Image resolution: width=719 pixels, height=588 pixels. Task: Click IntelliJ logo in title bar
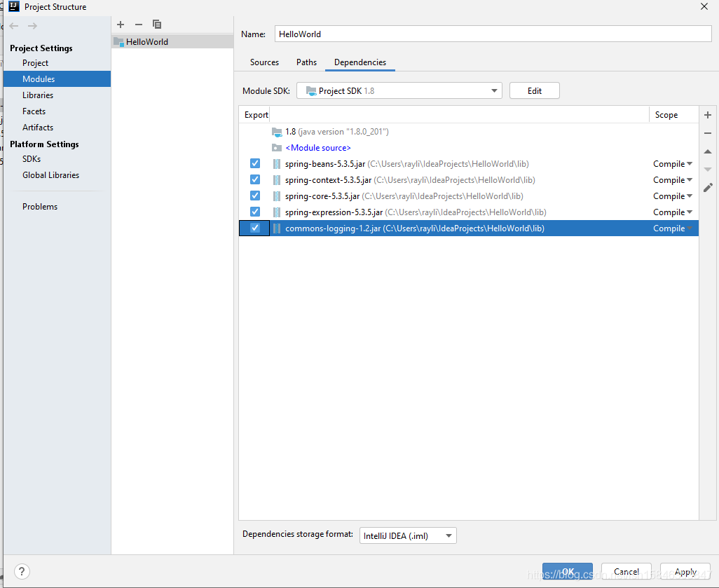pyautogui.click(x=14, y=6)
